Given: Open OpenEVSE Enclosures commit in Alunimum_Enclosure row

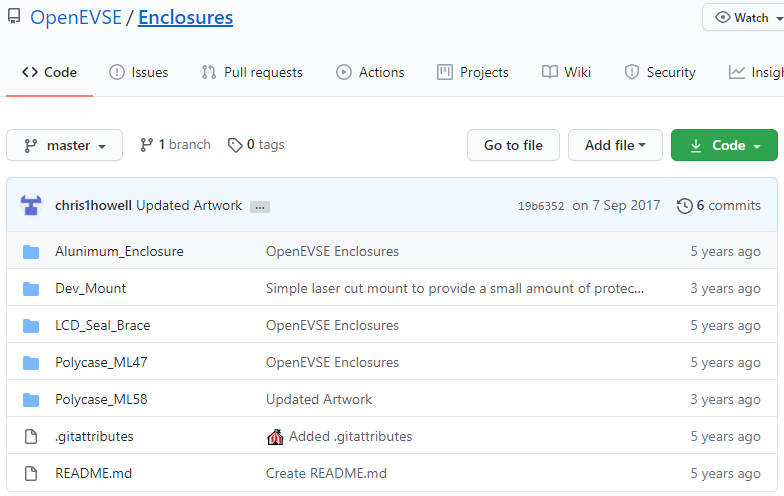Looking at the screenshot, I should (x=332, y=251).
